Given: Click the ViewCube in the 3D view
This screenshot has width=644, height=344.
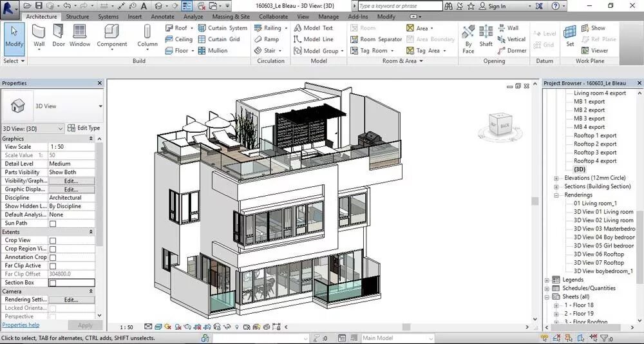Looking at the screenshot, I should (500, 126).
